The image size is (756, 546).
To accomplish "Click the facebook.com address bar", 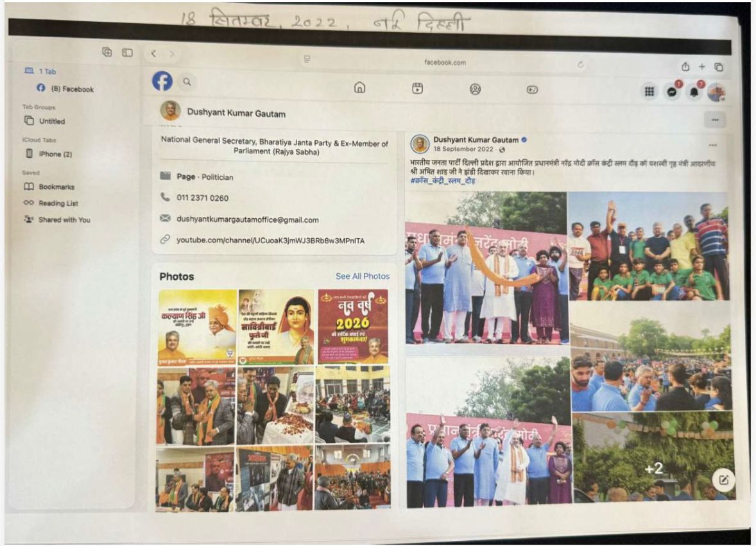I will [445, 63].
